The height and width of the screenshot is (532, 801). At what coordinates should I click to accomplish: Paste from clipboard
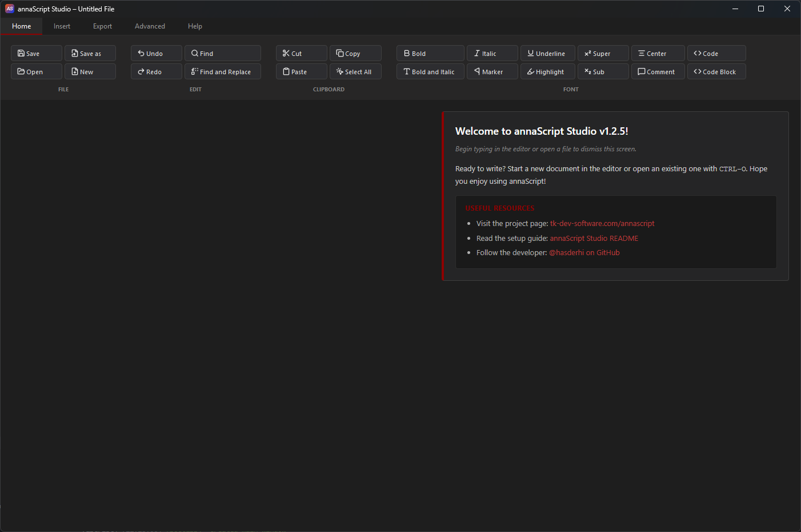point(302,71)
